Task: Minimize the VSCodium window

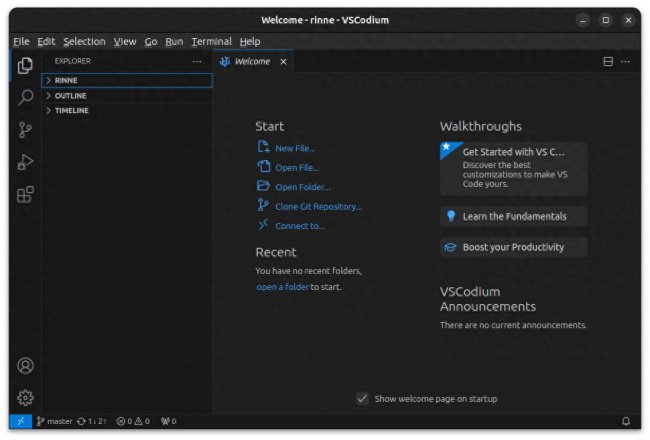Action: [583, 20]
